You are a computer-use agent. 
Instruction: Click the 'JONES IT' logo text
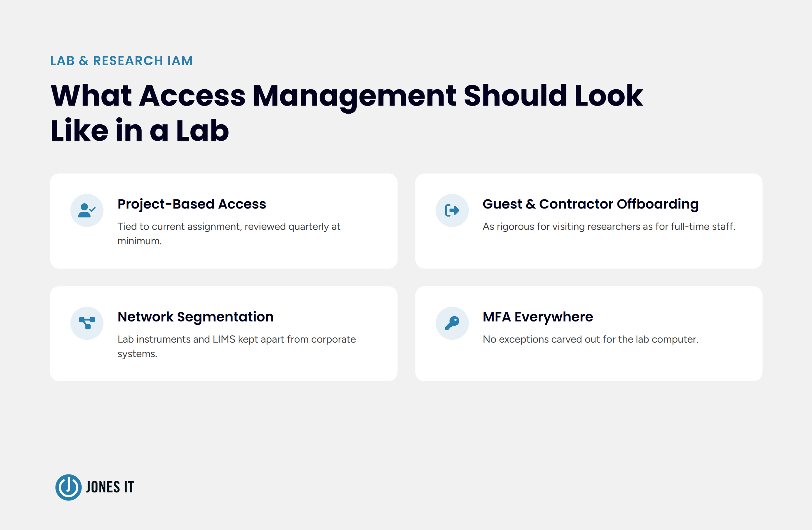point(110,487)
